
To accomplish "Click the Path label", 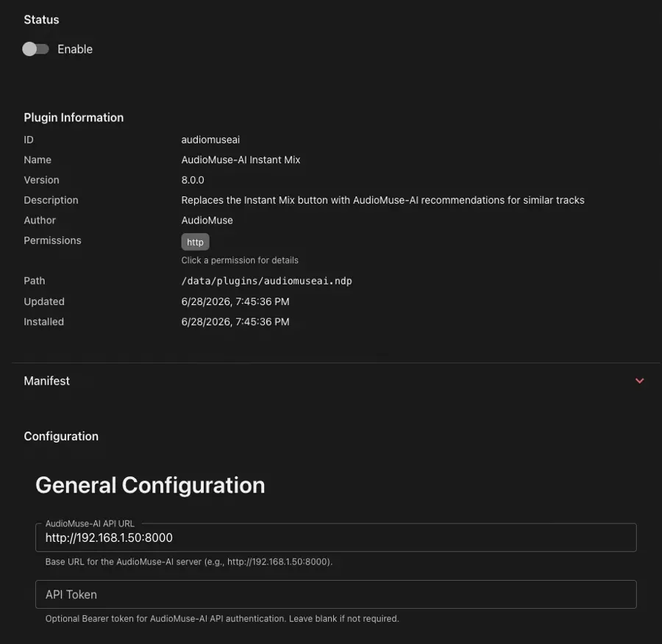I will pyautogui.click(x=34, y=281).
